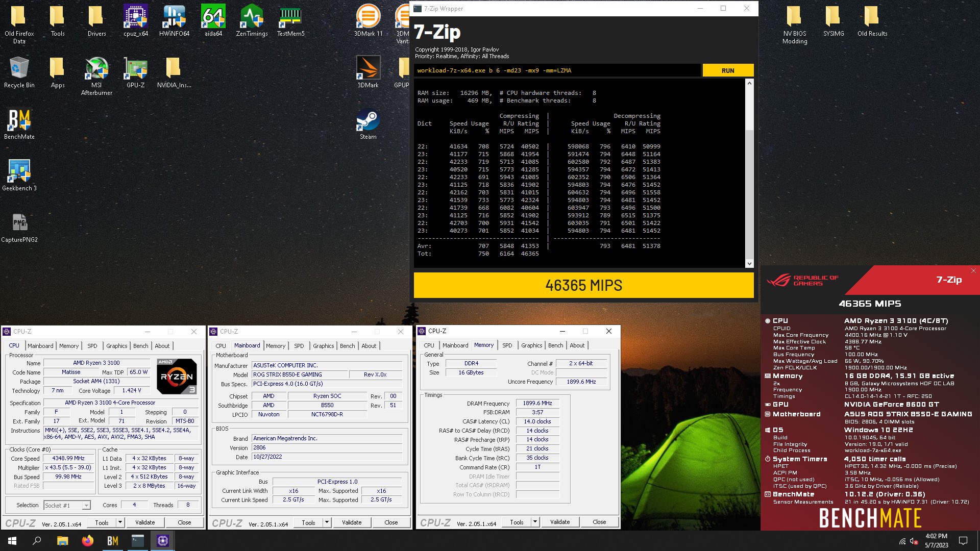Switch to CPU-Z in the taskbar
The width and height of the screenshot is (980, 551).
click(x=163, y=541)
